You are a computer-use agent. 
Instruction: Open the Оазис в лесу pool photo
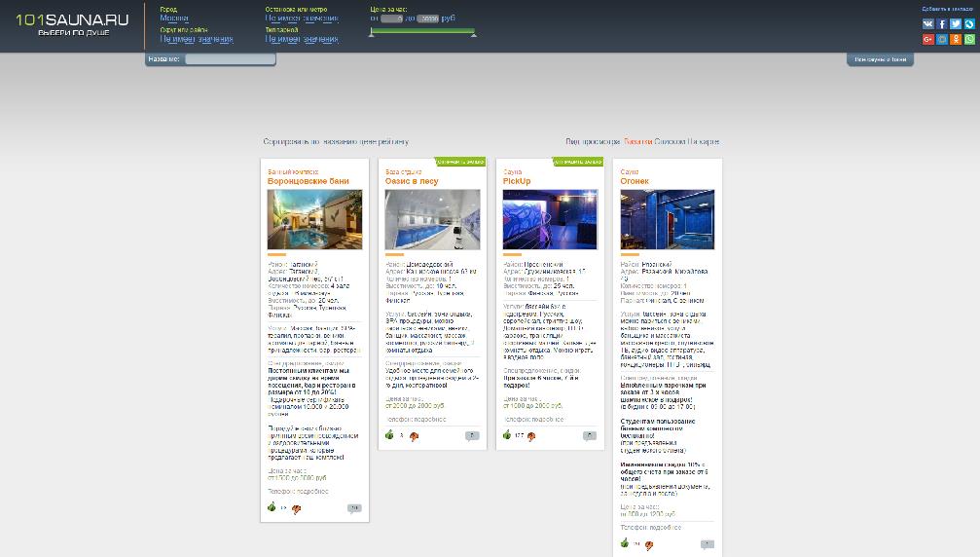pyautogui.click(x=432, y=219)
